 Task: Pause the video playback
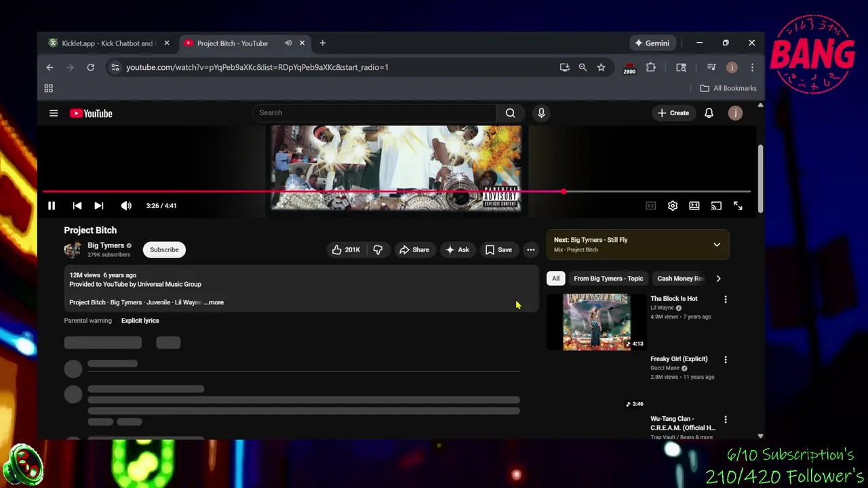tap(52, 205)
